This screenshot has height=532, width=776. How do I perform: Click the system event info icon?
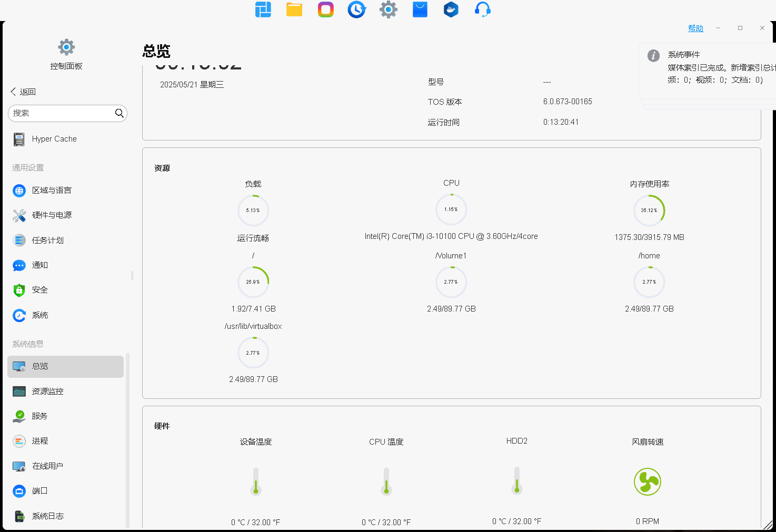[x=653, y=56]
